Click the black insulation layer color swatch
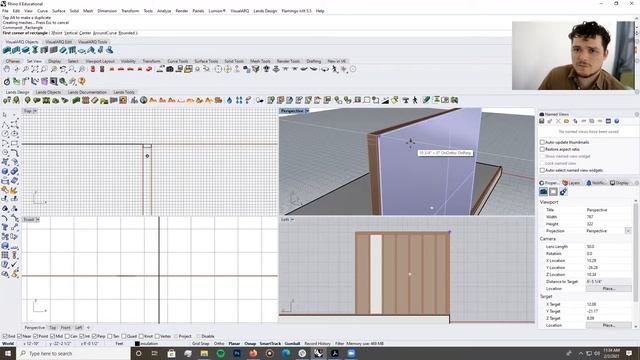 click(137, 344)
